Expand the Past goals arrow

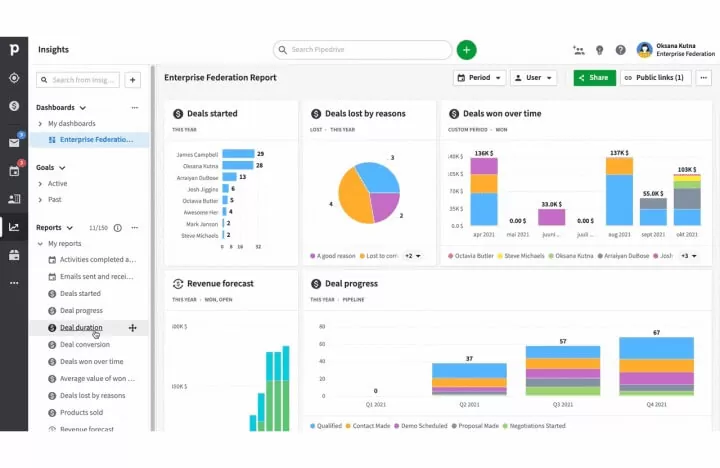click(x=40, y=200)
